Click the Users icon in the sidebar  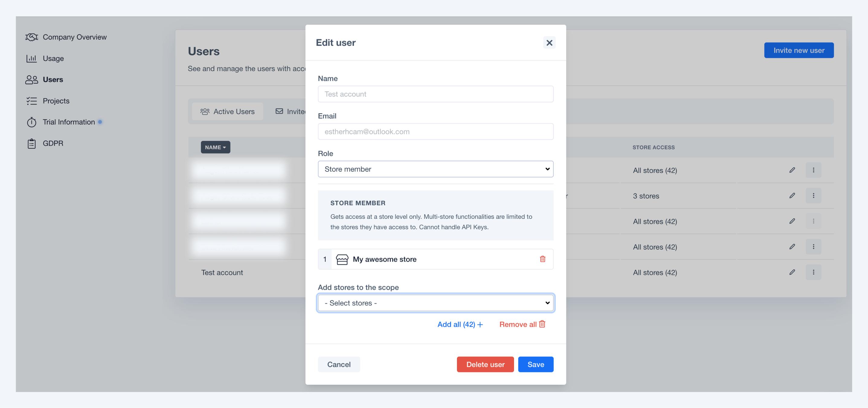coord(31,79)
